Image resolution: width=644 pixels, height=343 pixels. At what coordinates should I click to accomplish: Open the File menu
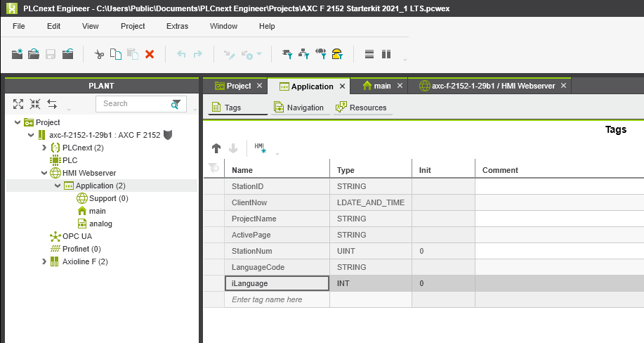coord(19,26)
